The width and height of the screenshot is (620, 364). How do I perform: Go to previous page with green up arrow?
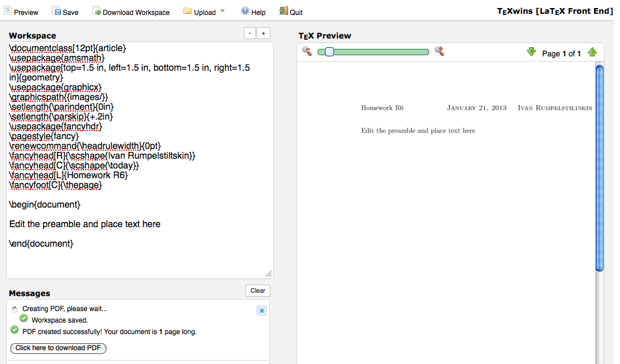[x=592, y=53]
